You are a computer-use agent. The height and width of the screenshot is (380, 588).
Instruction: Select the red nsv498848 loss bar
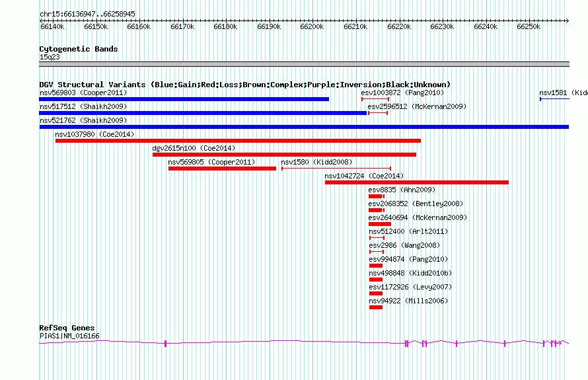376,280
